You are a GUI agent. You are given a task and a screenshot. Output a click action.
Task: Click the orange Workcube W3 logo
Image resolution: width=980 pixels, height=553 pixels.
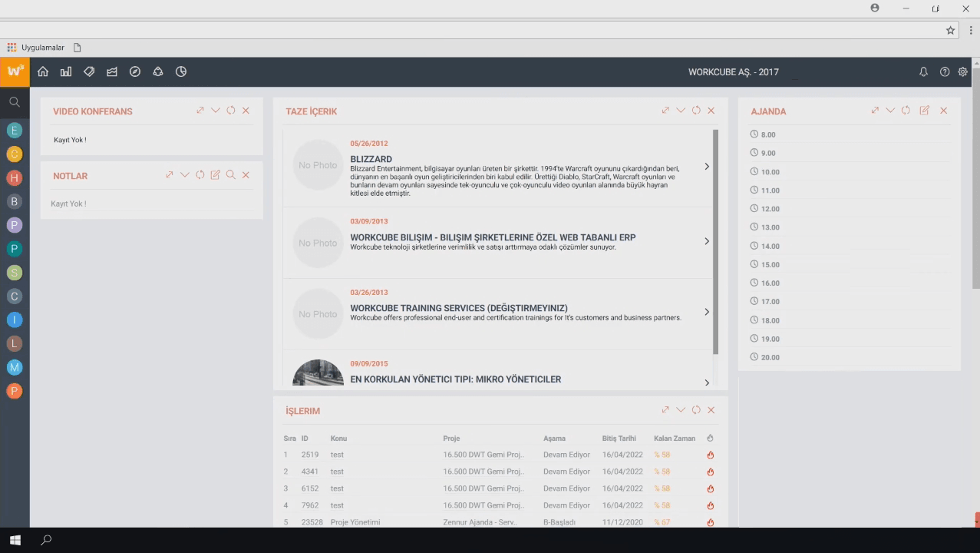[x=15, y=71]
